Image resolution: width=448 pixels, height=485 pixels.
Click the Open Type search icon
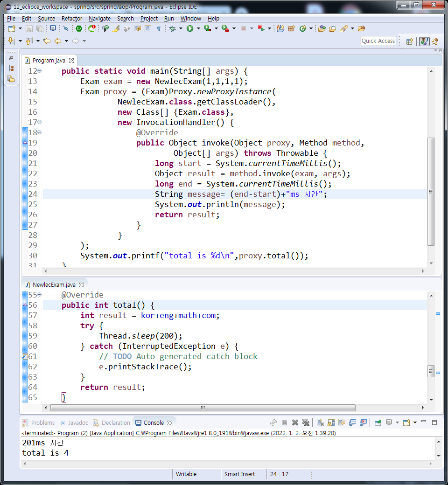[x=105, y=29]
